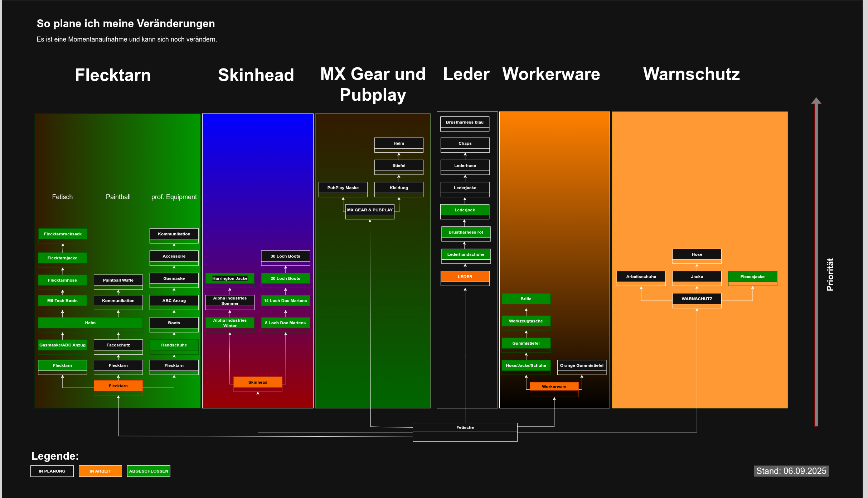This screenshot has height=498, width=868.
Task: Click the Stand date label
Action: (x=791, y=471)
